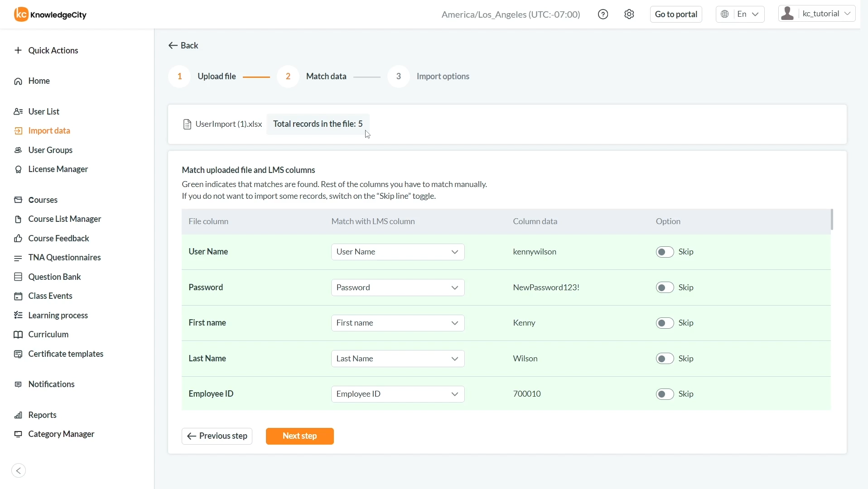Go to Course List Manager in the sidebar
The image size is (868, 489).
click(x=64, y=219)
